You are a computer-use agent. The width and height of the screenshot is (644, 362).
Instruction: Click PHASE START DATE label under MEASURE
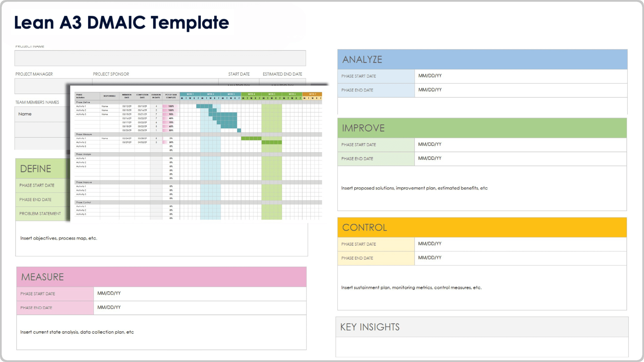38,294
